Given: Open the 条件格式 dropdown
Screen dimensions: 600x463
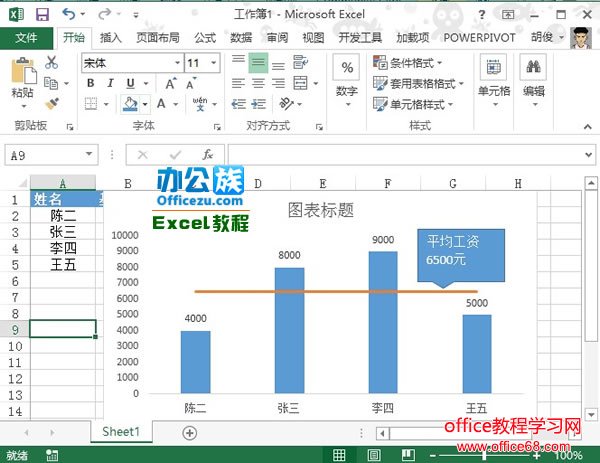Looking at the screenshot, I should pos(407,63).
